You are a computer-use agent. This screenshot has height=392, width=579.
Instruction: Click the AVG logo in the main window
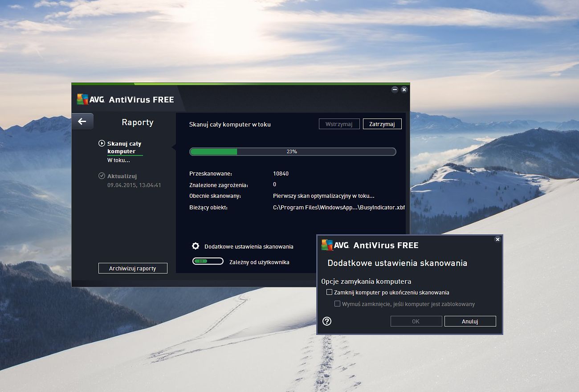click(x=83, y=99)
